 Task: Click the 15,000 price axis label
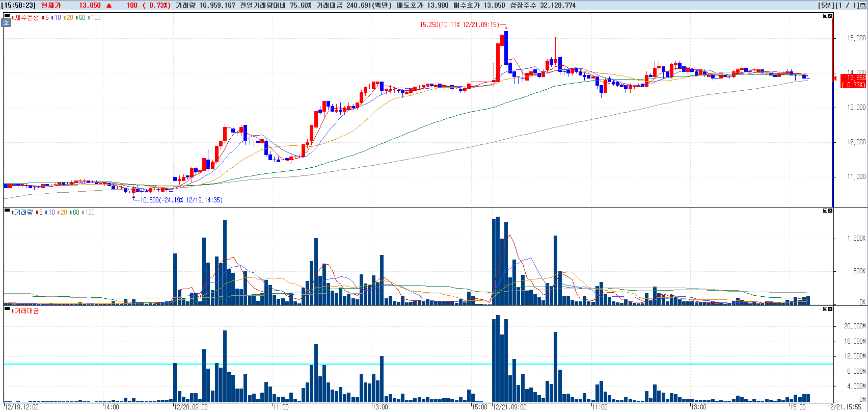(x=856, y=38)
